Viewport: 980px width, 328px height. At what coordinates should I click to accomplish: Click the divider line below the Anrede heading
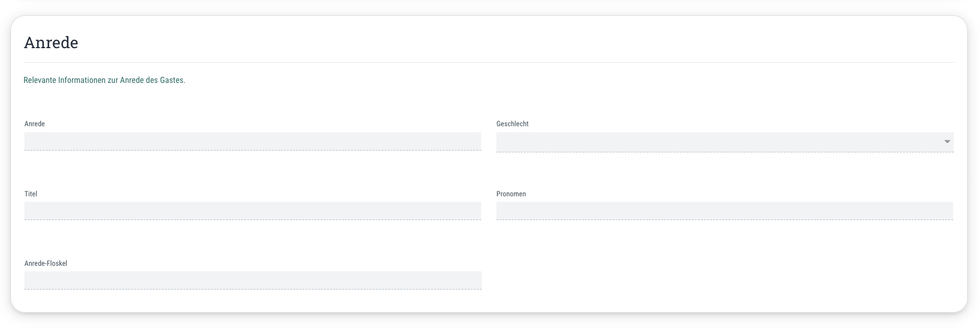click(489, 62)
